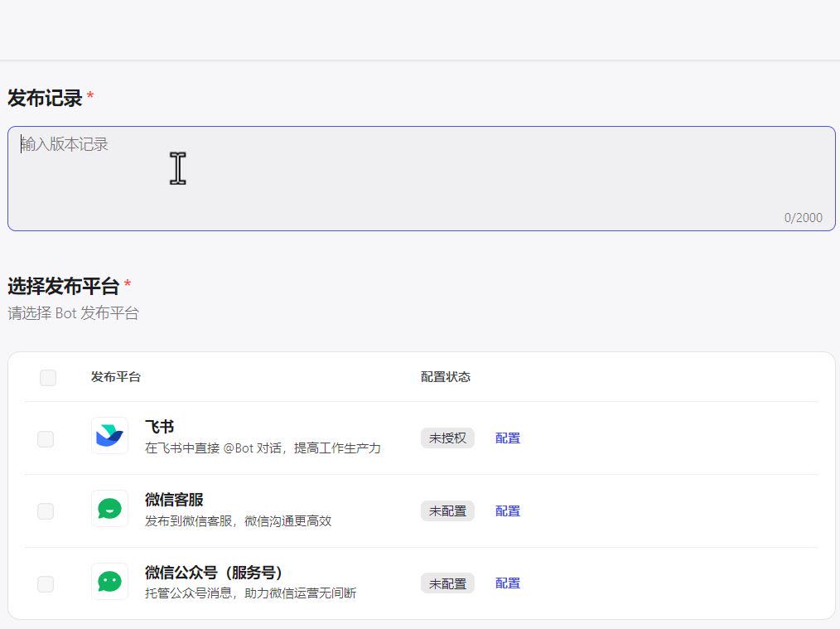Focus the 输入版本记录 text area
This screenshot has width=840, height=629.
click(421, 178)
